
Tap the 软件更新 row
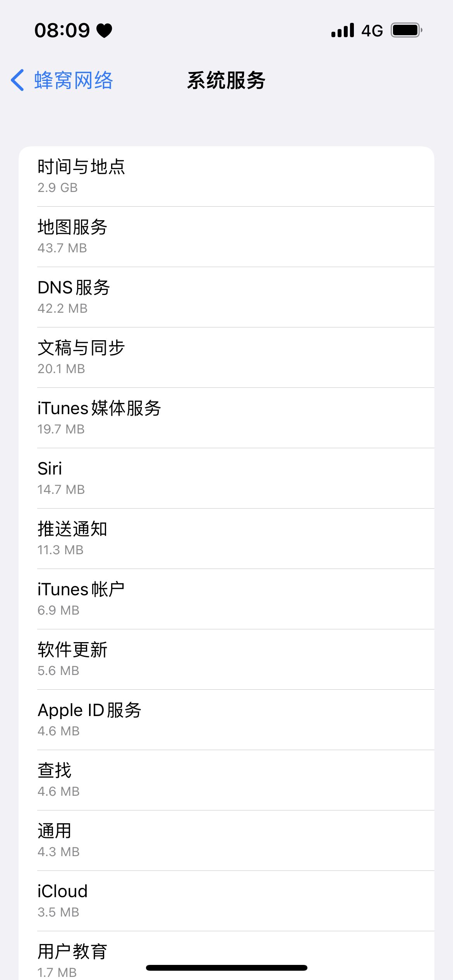pyautogui.click(x=226, y=660)
